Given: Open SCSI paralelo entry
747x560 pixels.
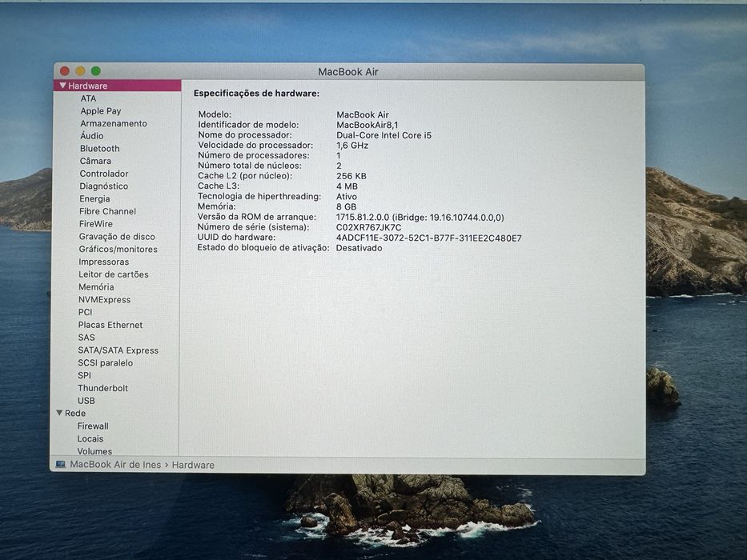Looking at the screenshot, I should point(106,363).
